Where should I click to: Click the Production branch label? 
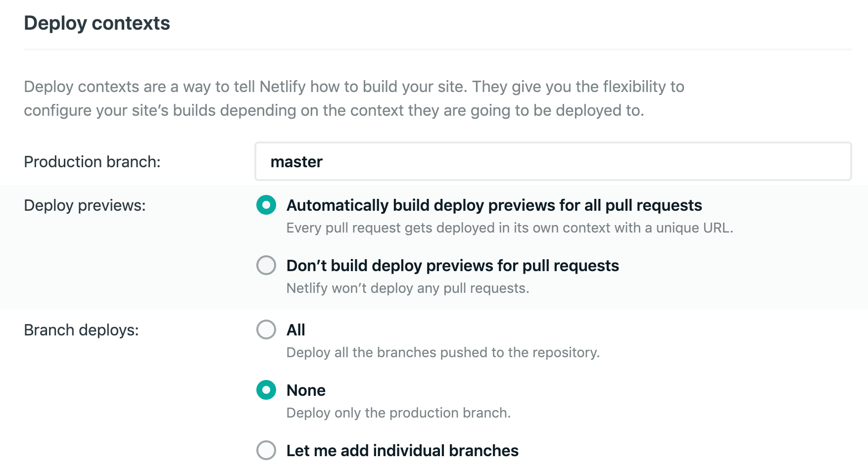[92, 161]
